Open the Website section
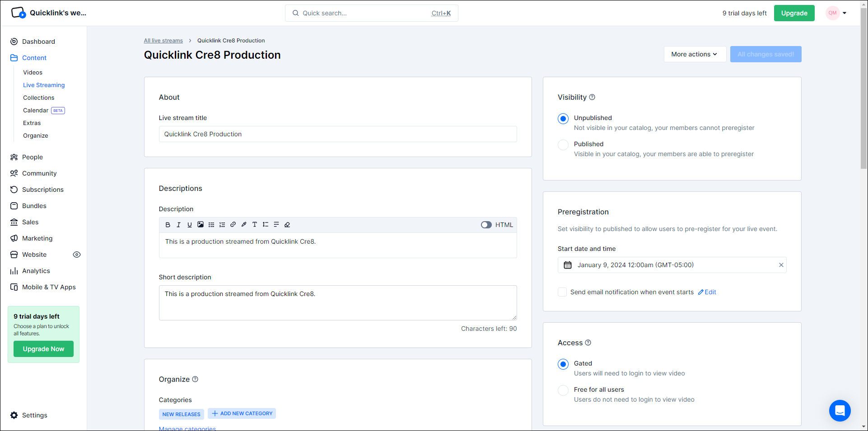868x431 pixels. [34, 255]
